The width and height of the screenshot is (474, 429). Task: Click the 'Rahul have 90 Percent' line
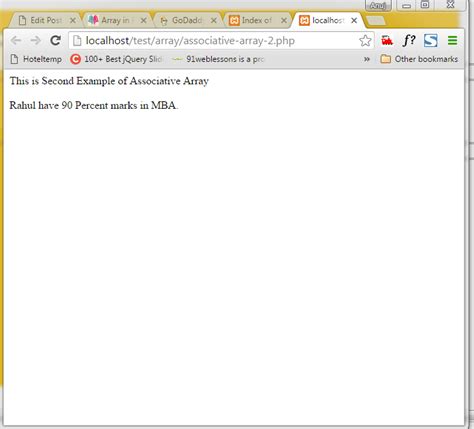coord(94,105)
